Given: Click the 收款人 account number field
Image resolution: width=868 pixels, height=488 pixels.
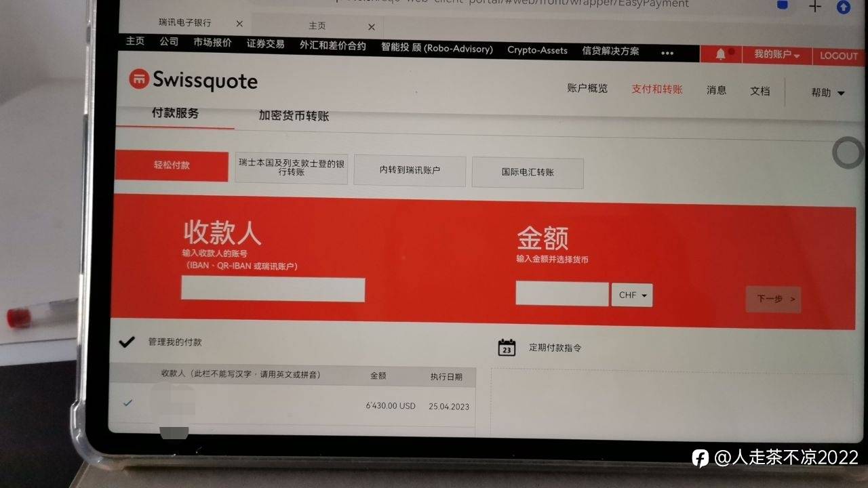Looking at the screenshot, I should 273,289.
